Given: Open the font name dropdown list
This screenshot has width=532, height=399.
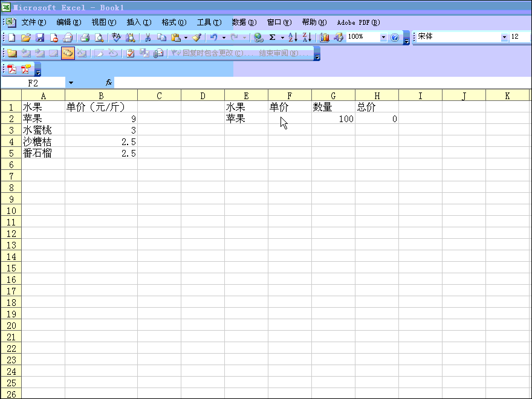Looking at the screenshot, I should tap(504, 37).
